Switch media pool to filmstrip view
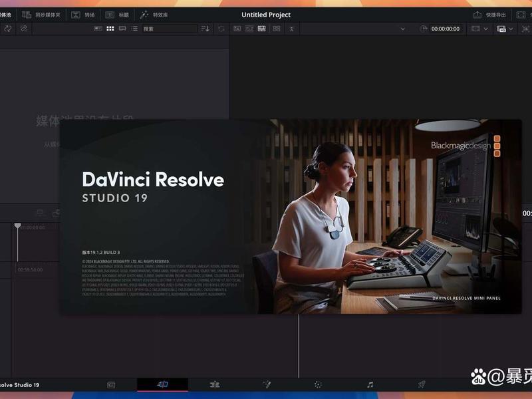 click(122, 29)
